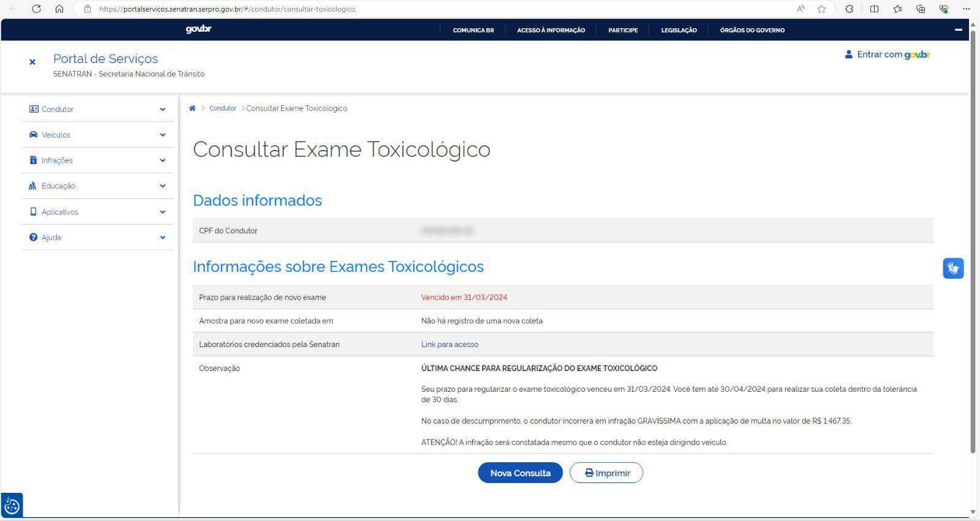Click the scrollbar down arrow
Image resolution: width=980 pixels, height=521 pixels.
click(x=973, y=512)
